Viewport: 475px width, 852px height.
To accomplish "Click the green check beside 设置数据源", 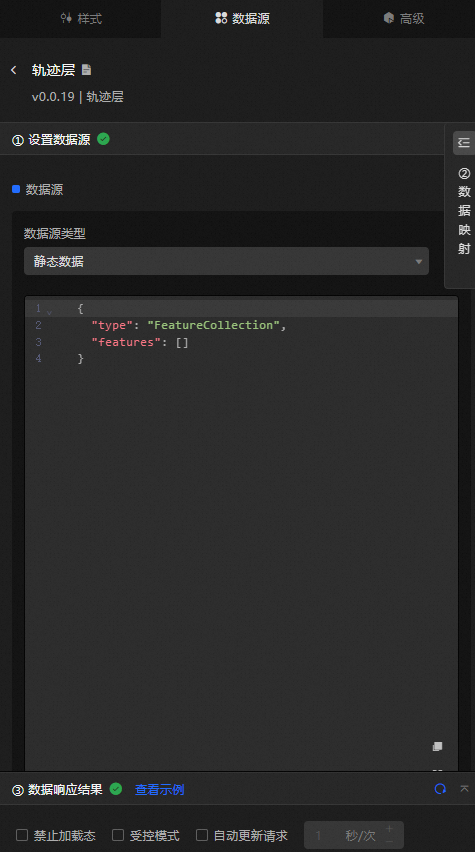I will [x=103, y=139].
